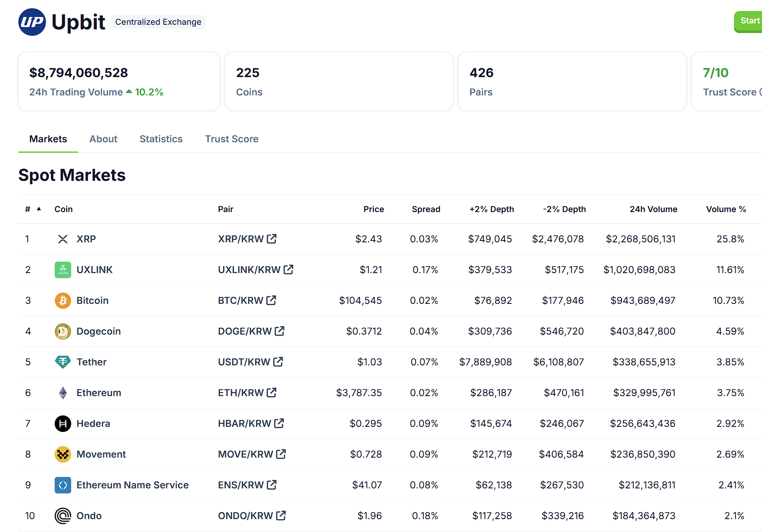The image size is (762, 532).
Task: Open the Tether coin page link
Action: (x=92, y=362)
